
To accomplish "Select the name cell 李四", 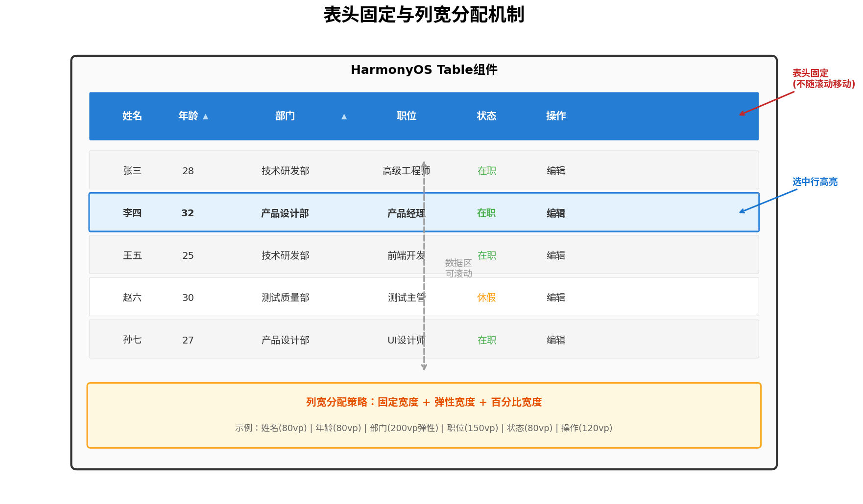I will coord(132,213).
